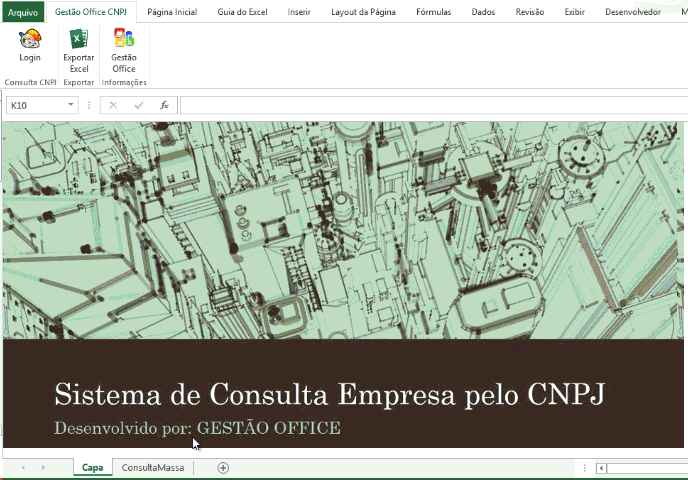688x480 pixels.
Task: Click the sheet tab bar splitter dots
Action: (x=584, y=468)
